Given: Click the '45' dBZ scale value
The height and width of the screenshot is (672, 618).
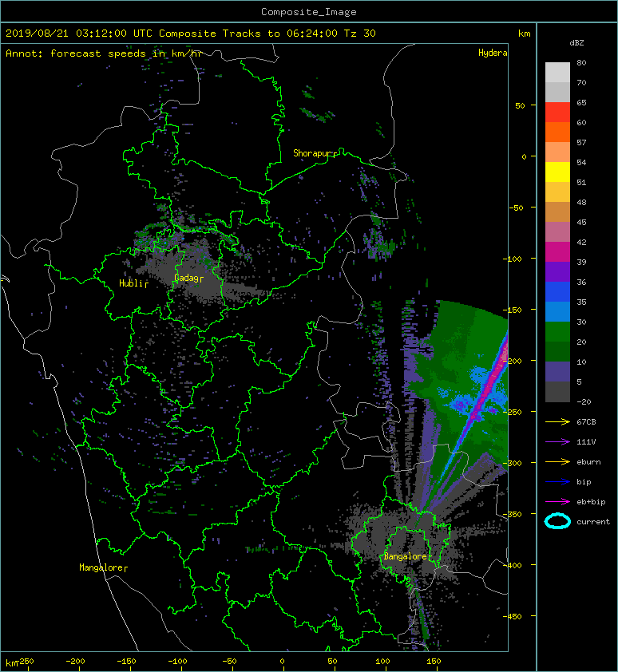Looking at the screenshot, I should [581, 223].
